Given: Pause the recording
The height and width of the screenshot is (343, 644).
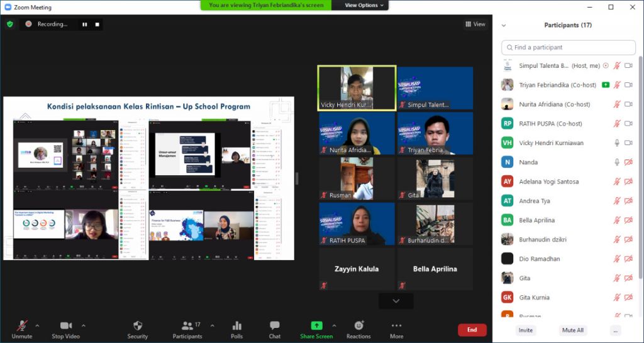Looking at the screenshot, I should point(85,24).
